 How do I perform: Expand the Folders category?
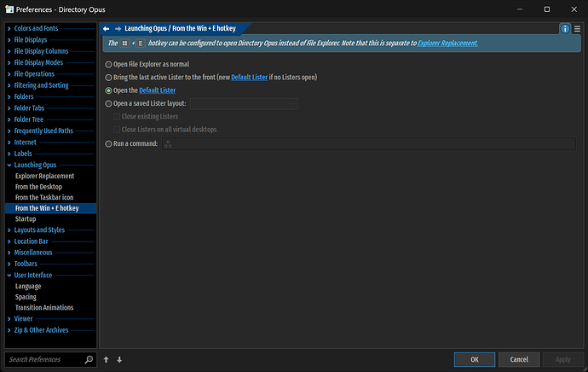(9, 97)
